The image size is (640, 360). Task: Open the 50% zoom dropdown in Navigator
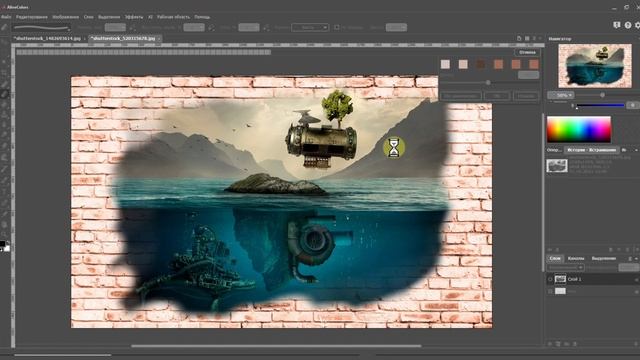[561, 95]
